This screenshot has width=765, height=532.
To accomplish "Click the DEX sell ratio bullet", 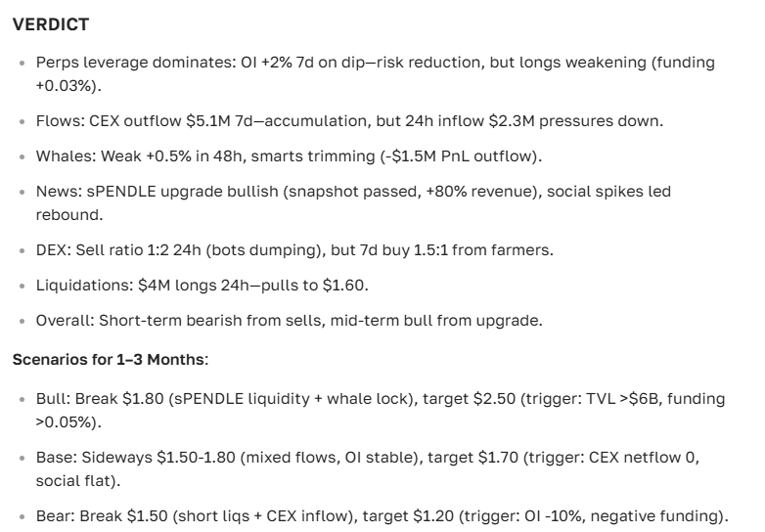I will (x=294, y=250).
